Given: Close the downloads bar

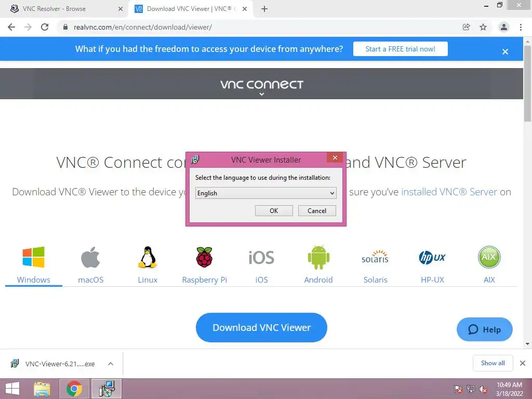Looking at the screenshot, I should pos(523,363).
